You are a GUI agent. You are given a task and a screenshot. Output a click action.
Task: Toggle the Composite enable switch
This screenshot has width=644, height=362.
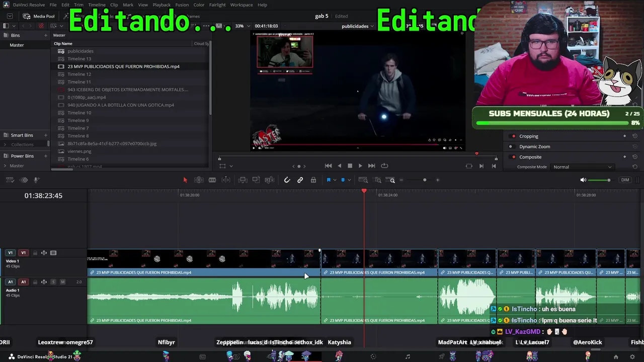tap(513, 157)
